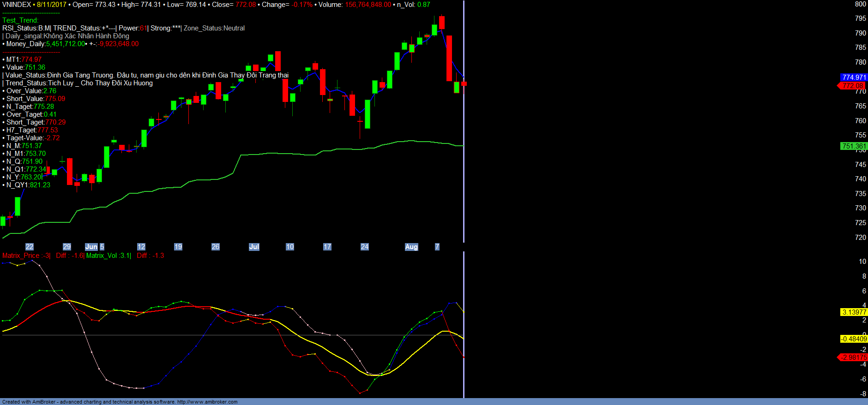Click the 17 date label in July
The width and height of the screenshot is (868, 405).
click(x=327, y=247)
